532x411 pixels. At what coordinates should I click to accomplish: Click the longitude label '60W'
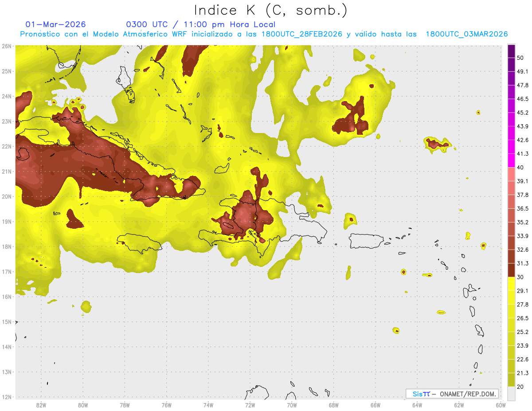coord(501,405)
